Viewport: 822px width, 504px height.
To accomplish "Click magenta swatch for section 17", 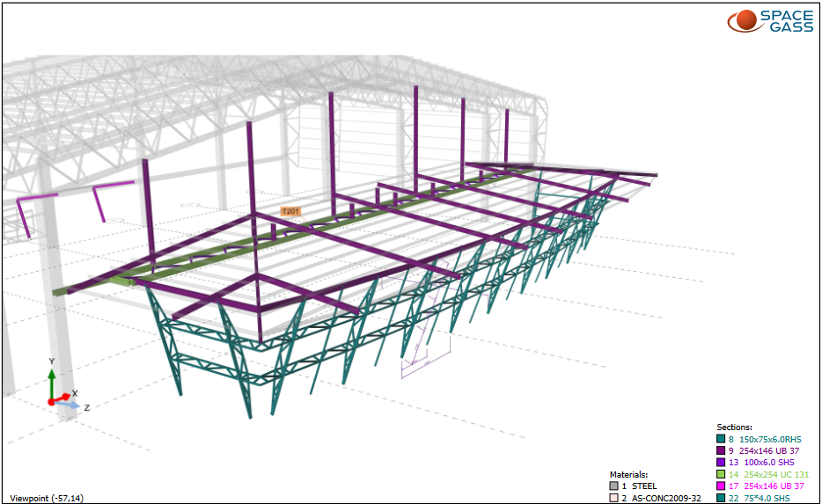I will point(721,486).
